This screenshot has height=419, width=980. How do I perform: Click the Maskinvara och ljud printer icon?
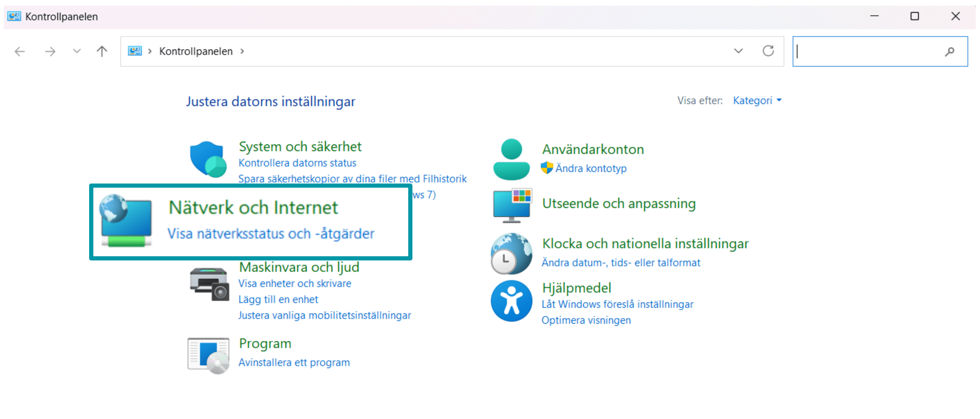pyautogui.click(x=209, y=284)
